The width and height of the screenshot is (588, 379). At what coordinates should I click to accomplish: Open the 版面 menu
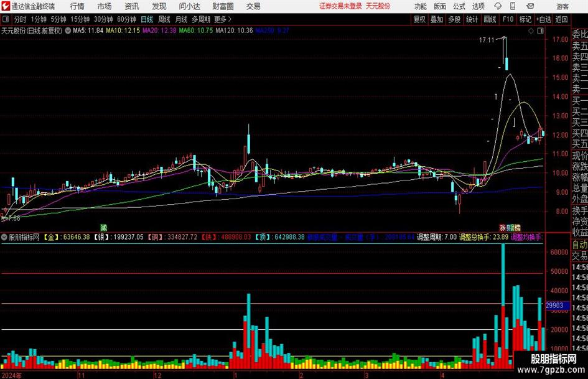click(x=440, y=6)
